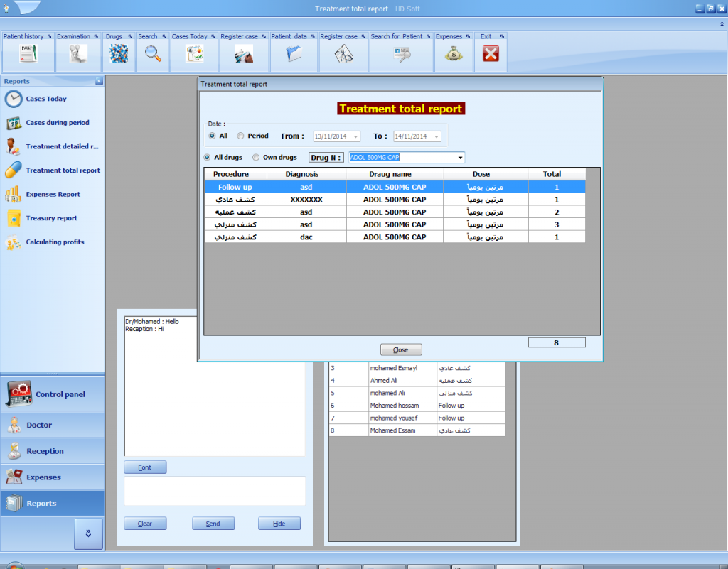Image resolution: width=728 pixels, height=569 pixels.
Task: Open the Patient data folder icon
Action: point(294,54)
